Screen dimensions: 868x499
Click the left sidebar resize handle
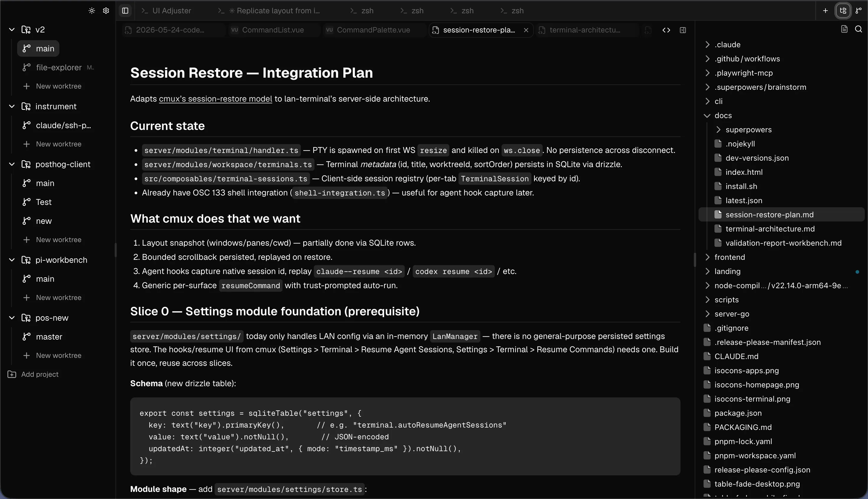coord(115,250)
